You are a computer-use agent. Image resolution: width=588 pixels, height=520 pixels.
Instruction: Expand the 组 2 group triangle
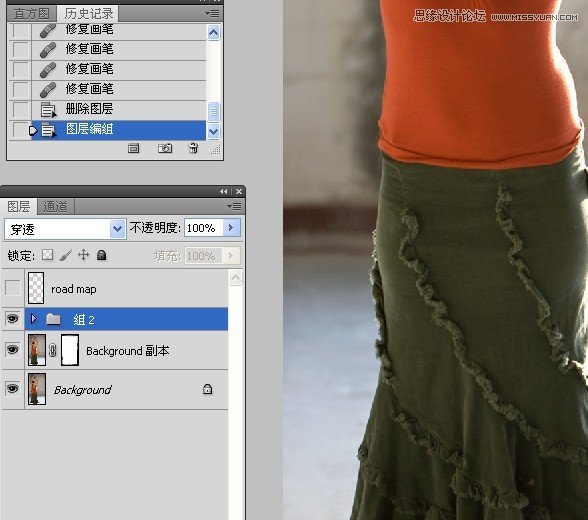[34, 319]
